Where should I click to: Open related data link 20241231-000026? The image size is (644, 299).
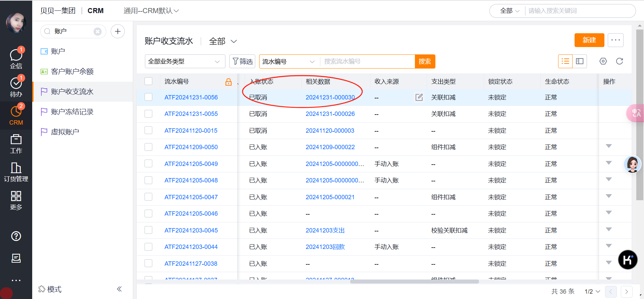(330, 114)
